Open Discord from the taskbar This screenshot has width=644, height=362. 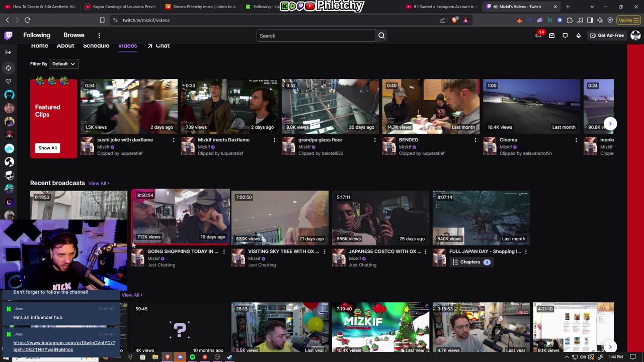pyautogui.click(x=180, y=357)
